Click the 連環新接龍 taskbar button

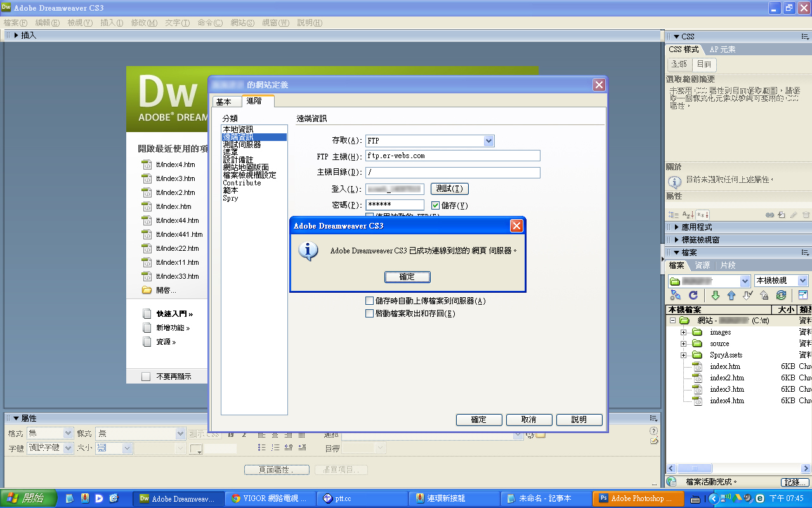click(x=454, y=498)
